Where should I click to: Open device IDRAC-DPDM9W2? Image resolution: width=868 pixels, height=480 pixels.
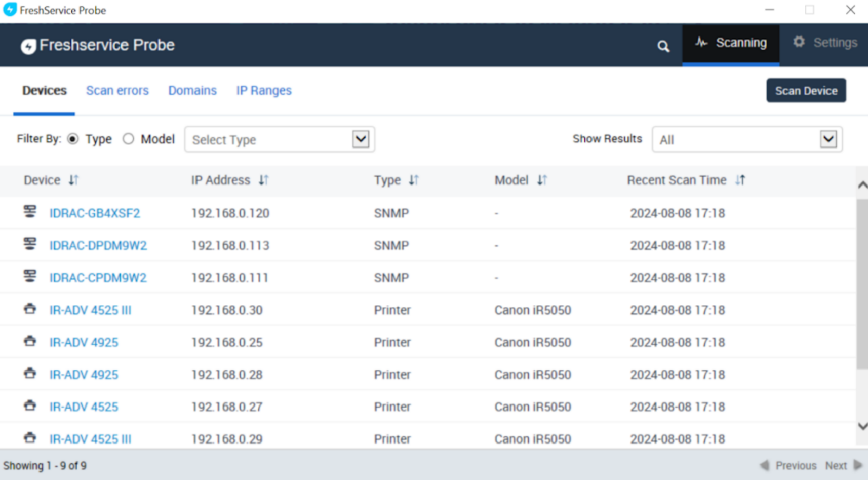click(98, 246)
